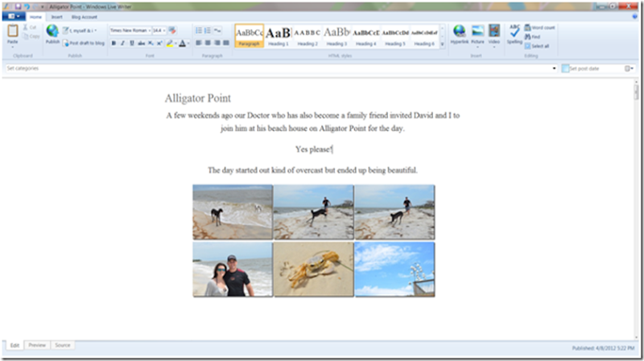Select the Paragraph HTML style
Image resolution: width=644 pixels, height=361 pixels.
coord(250,35)
